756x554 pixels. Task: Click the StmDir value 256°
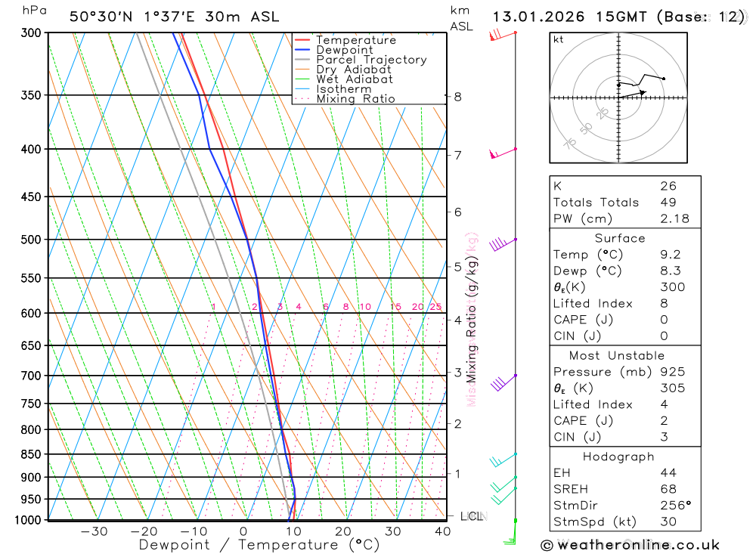click(675, 506)
